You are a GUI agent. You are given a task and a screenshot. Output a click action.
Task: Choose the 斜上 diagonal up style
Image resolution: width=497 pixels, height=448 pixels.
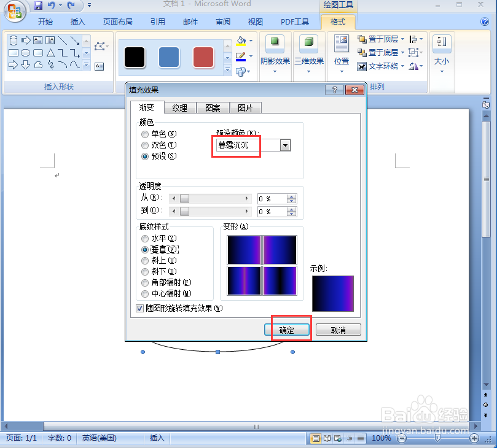click(145, 261)
